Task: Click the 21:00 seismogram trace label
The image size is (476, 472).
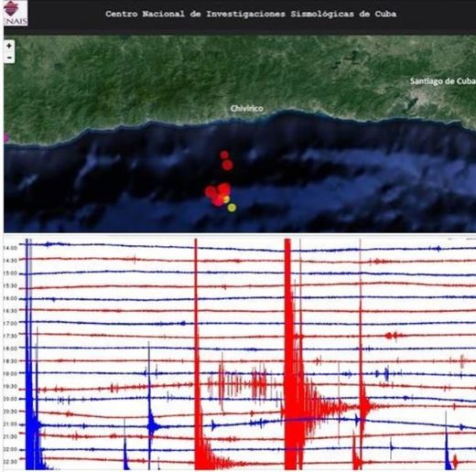Action: click(10, 424)
